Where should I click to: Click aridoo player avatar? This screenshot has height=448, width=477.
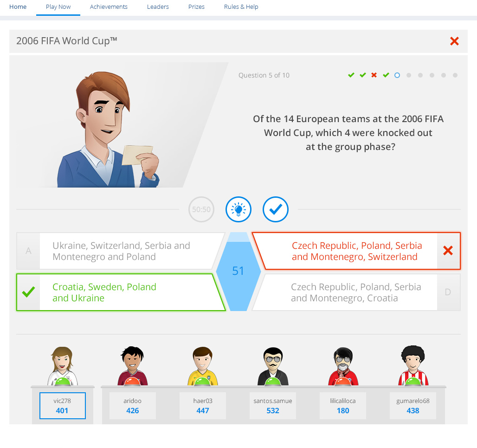click(132, 366)
